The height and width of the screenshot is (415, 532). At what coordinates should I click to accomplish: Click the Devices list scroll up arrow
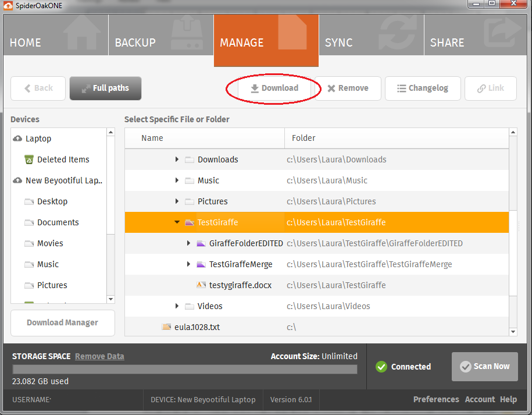point(110,132)
